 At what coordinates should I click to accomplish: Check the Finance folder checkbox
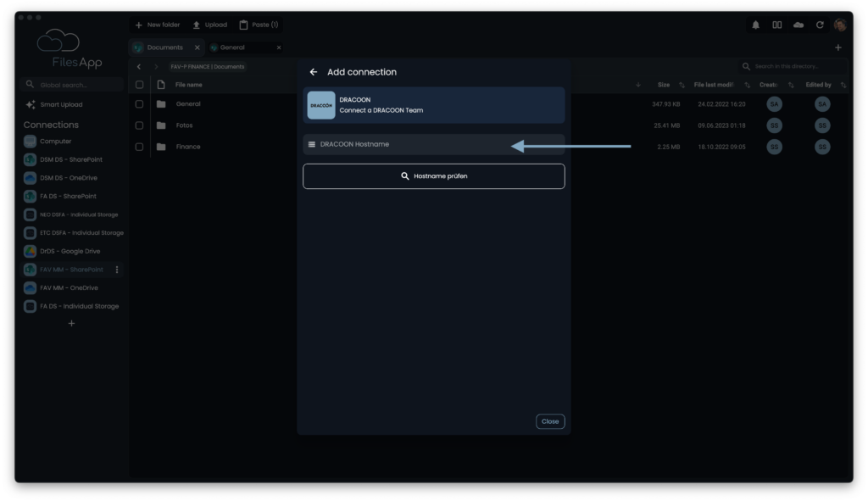coord(140,147)
